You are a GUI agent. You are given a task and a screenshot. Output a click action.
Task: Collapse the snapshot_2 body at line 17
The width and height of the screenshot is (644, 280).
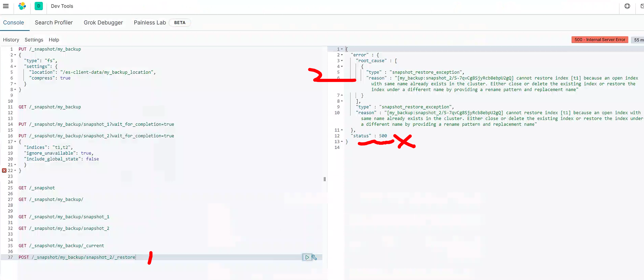[x=15, y=142]
